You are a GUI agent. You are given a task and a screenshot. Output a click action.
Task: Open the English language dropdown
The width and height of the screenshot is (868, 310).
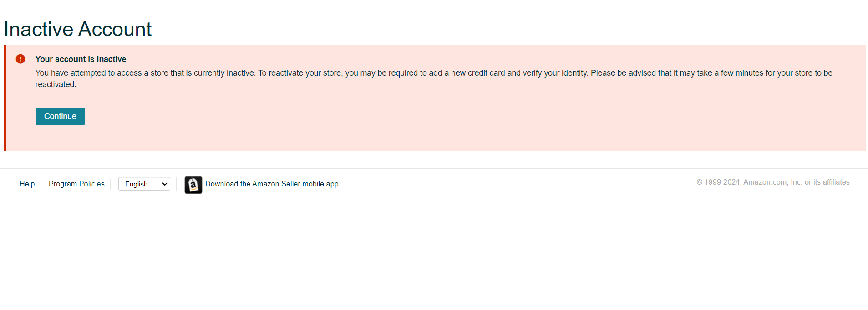(x=144, y=184)
